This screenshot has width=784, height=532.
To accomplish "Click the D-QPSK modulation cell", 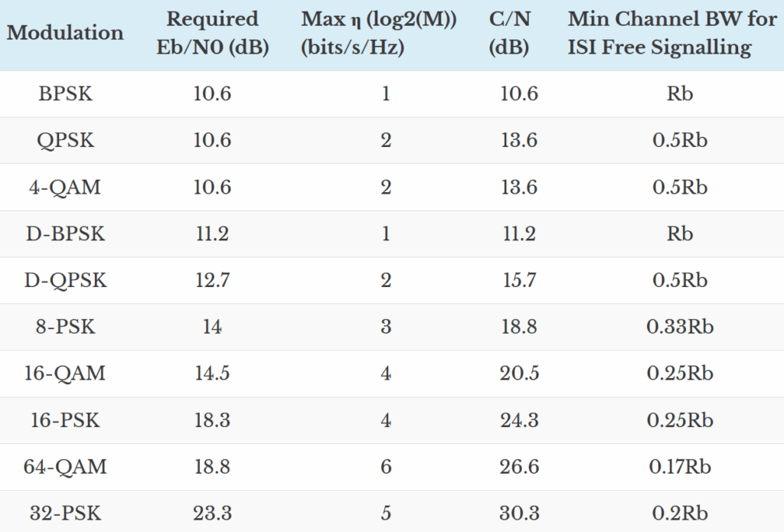I will tap(66, 281).
